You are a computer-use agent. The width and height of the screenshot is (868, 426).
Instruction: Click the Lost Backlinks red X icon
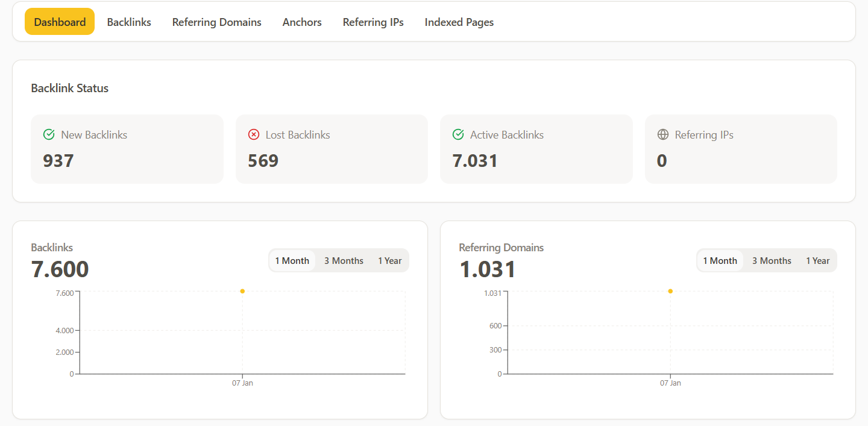pyautogui.click(x=254, y=134)
